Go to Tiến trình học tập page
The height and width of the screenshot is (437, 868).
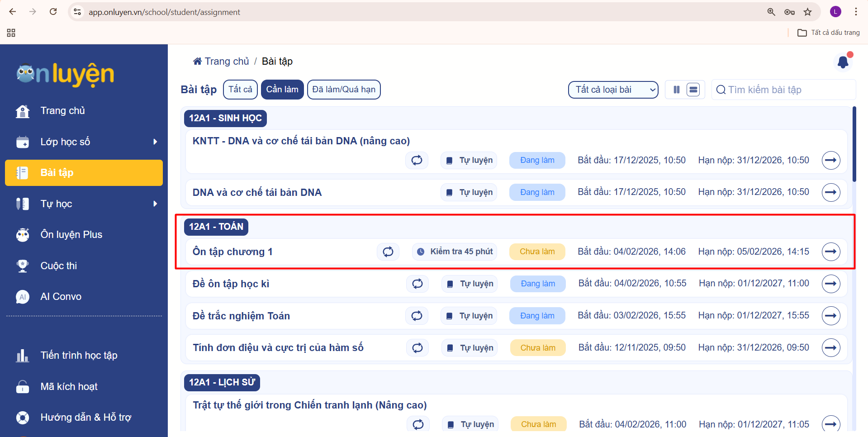tap(79, 356)
